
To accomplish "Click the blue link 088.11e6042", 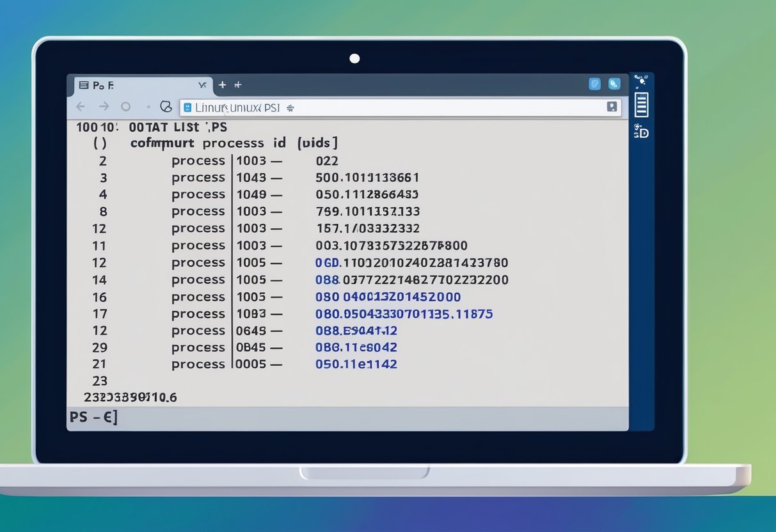I will point(356,347).
